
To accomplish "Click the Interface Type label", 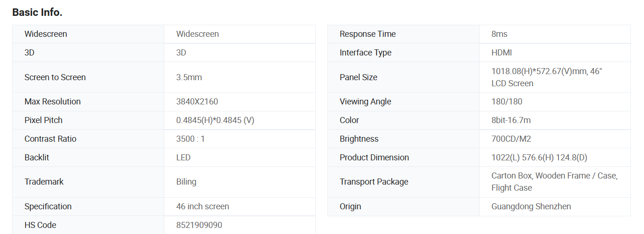I will click(x=366, y=53).
